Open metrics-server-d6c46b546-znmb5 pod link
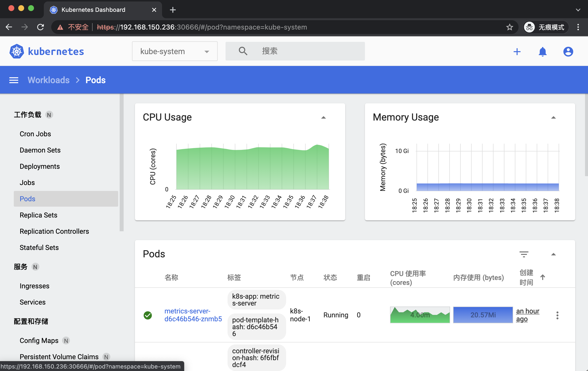The width and height of the screenshot is (588, 371). 193,315
